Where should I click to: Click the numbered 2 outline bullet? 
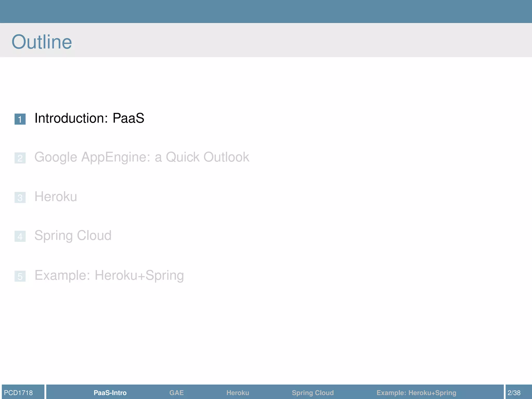click(20, 158)
